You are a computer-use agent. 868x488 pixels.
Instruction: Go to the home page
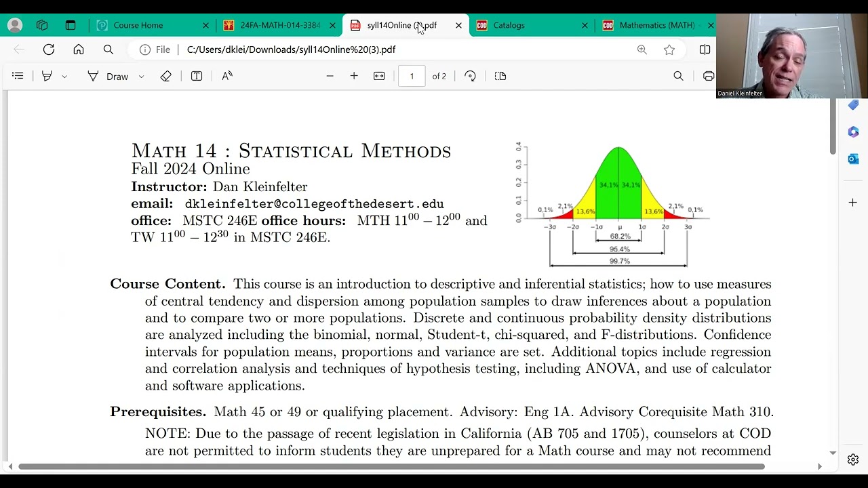pyautogui.click(x=79, y=49)
